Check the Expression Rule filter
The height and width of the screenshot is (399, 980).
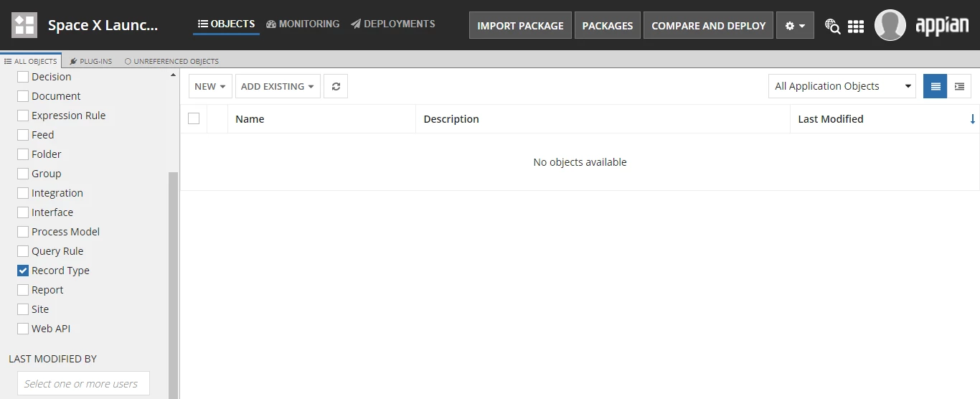pyautogui.click(x=23, y=116)
